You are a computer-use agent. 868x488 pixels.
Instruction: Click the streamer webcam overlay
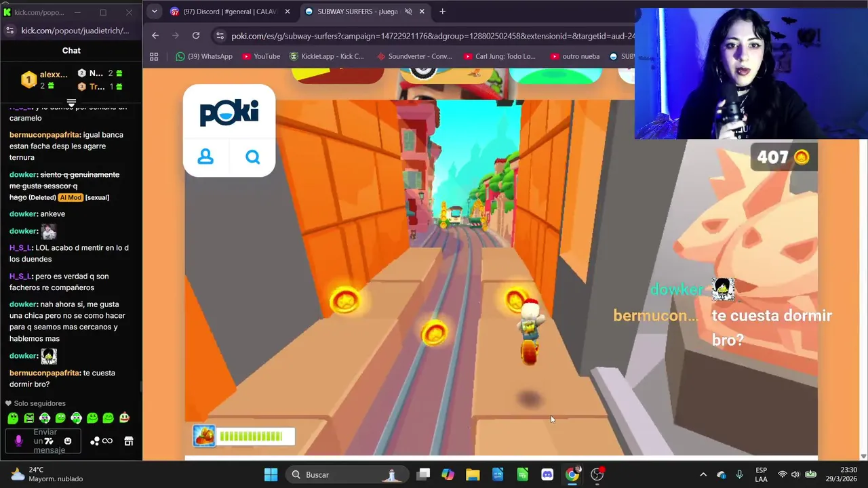pos(751,73)
